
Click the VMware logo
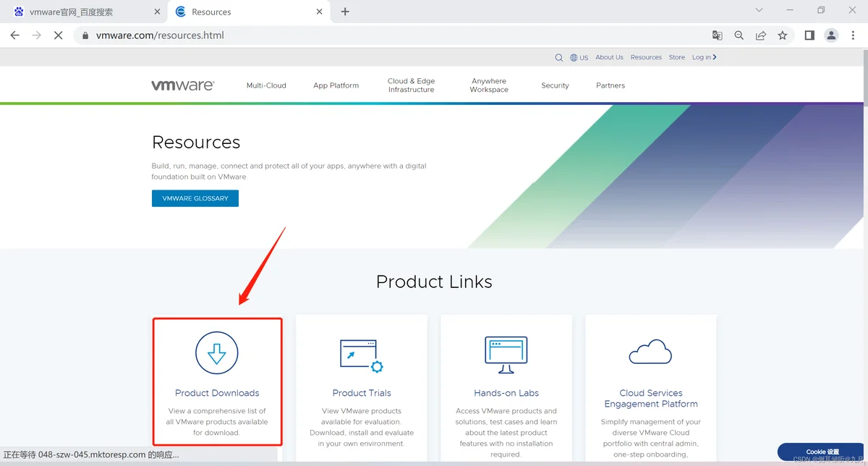[183, 85]
